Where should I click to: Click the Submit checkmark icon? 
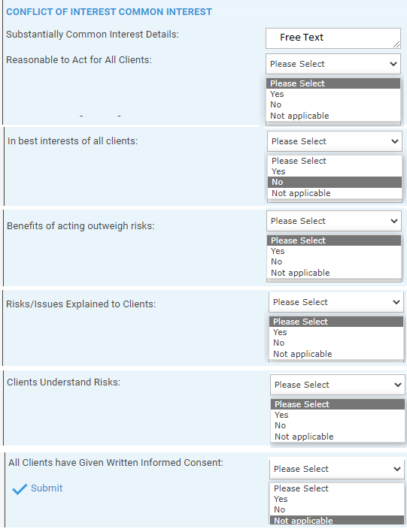tap(20, 489)
